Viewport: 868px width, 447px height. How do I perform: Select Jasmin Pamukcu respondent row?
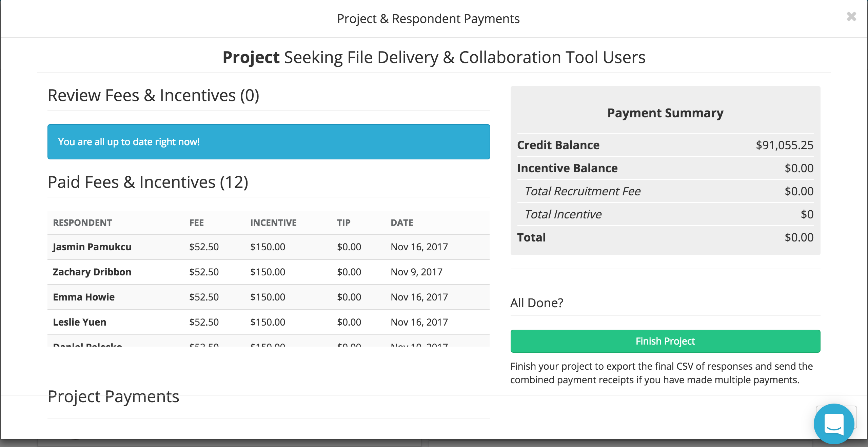point(92,247)
